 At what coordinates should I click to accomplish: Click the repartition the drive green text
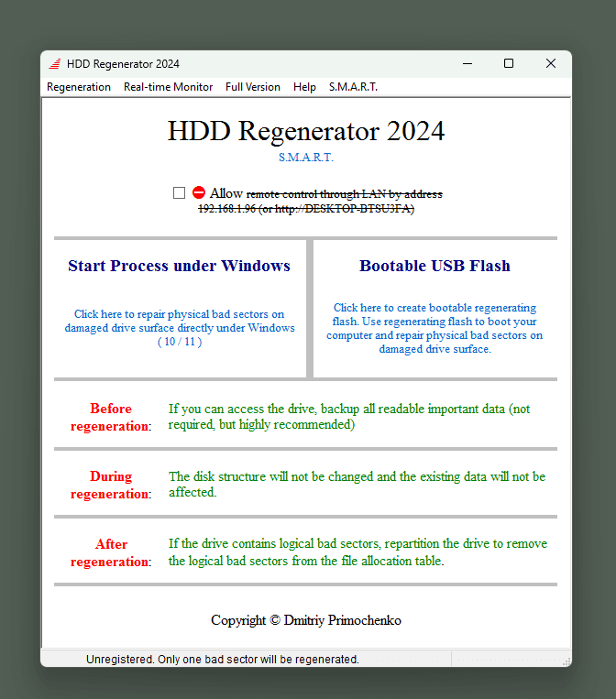pyautogui.click(x=357, y=552)
